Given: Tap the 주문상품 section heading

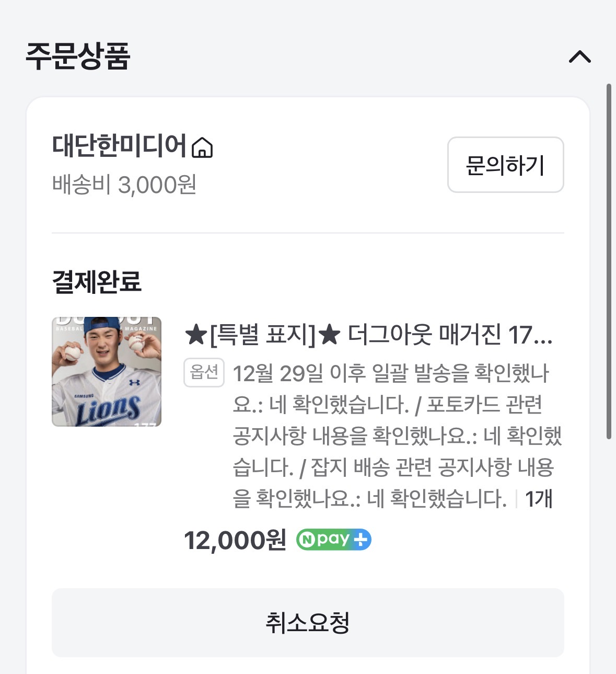Looking at the screenshot, I should tap(78, 56).
